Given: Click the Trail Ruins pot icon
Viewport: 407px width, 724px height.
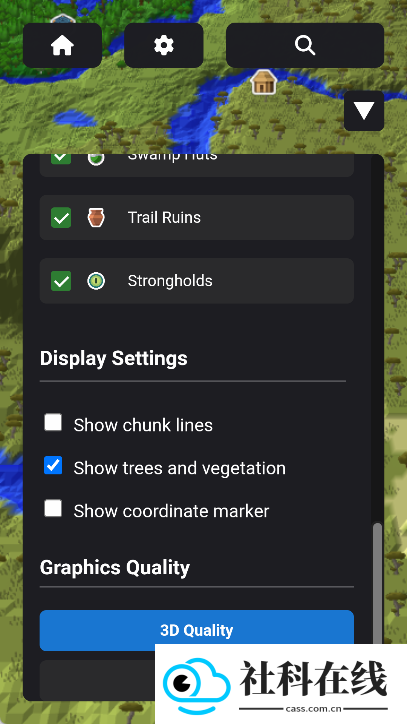Looking at the screenshot, I should click(96, 217).
